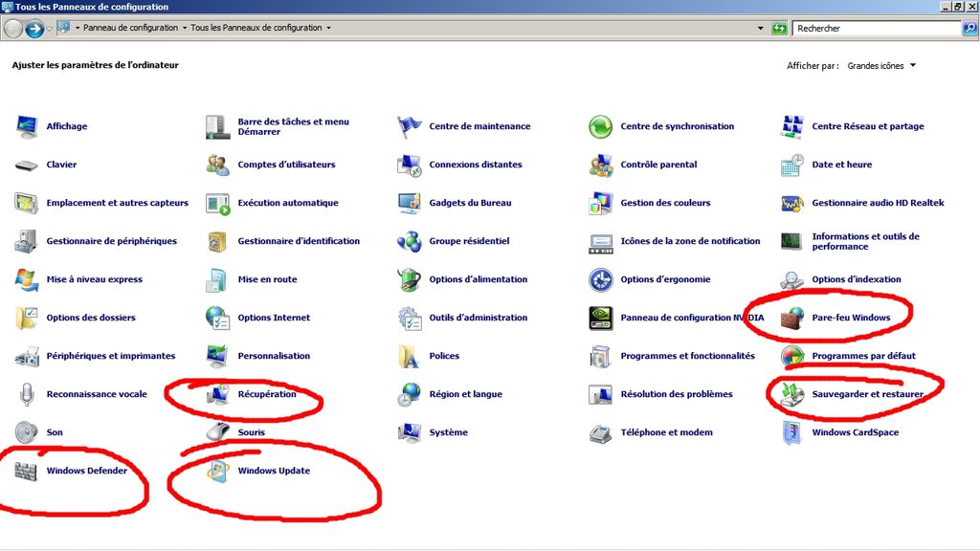
Task: Click the Pare-feu Windows firewall icon
Action: tap(792, 318)
